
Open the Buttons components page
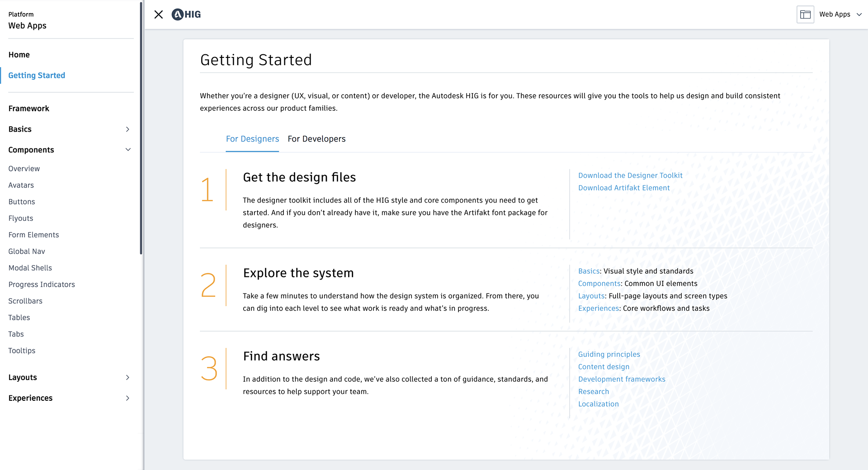22,202
